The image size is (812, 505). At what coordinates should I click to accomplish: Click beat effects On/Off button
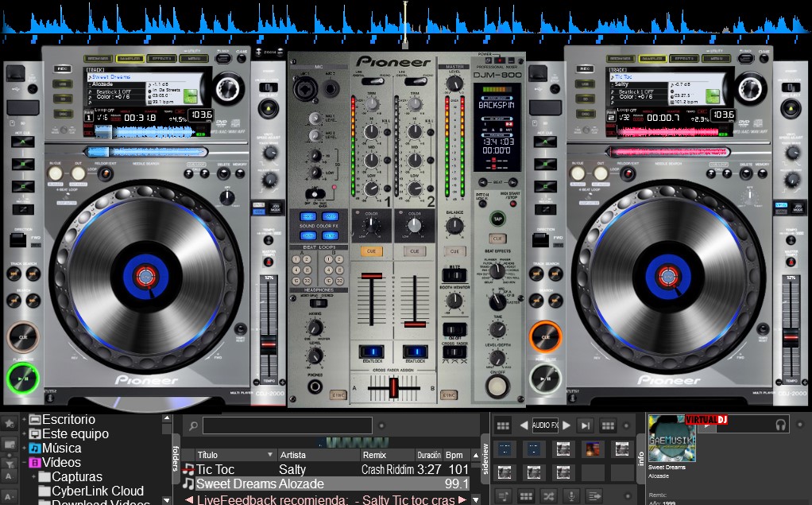pos(497,386)
